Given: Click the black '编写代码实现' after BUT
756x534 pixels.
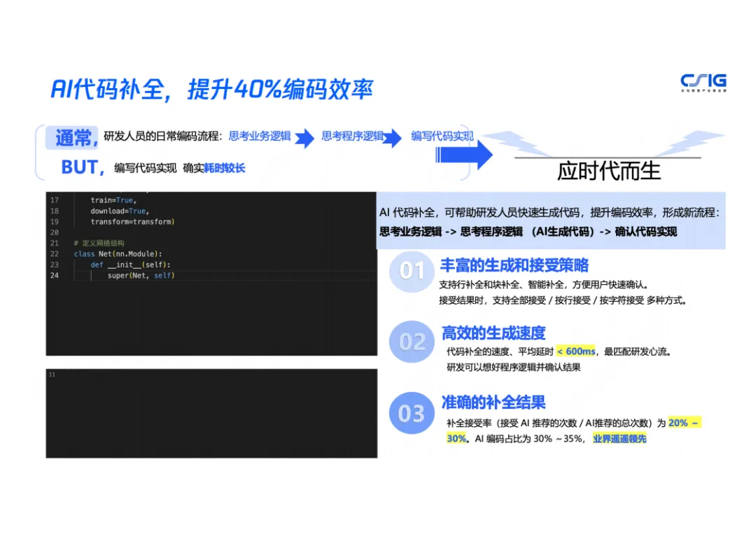Looking at the screenshot, I should point(145,168).
